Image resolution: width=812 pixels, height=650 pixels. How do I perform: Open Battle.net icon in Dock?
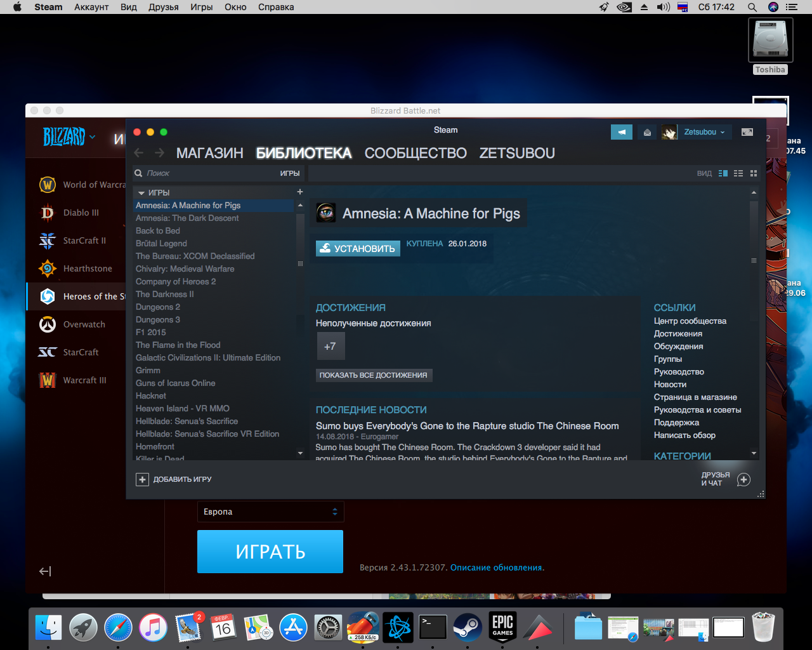[x=398, y=627]
